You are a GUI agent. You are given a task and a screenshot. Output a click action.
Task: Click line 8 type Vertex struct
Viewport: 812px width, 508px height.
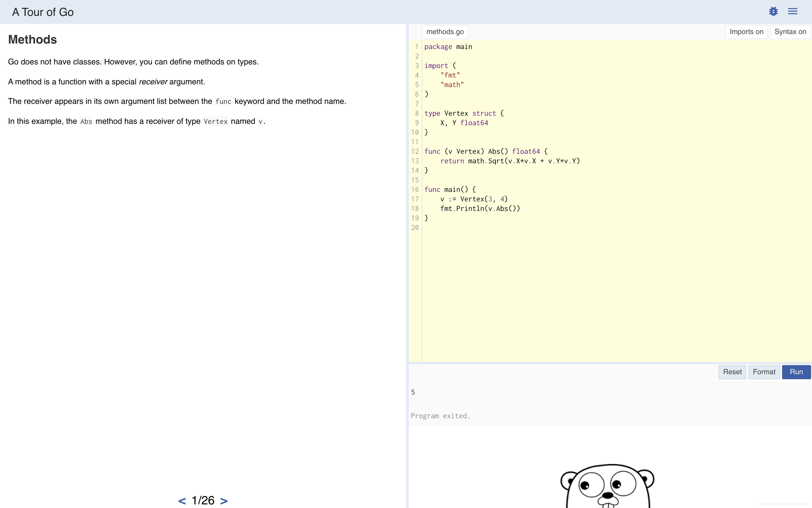pyautogui.click(x=464, y=114)
